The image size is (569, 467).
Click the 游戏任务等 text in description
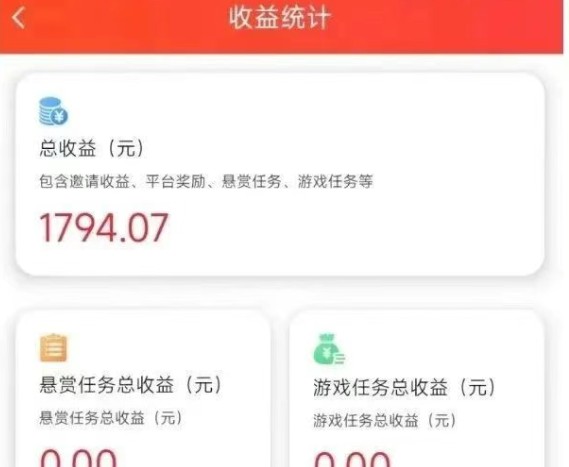click(x=335, y=181)
